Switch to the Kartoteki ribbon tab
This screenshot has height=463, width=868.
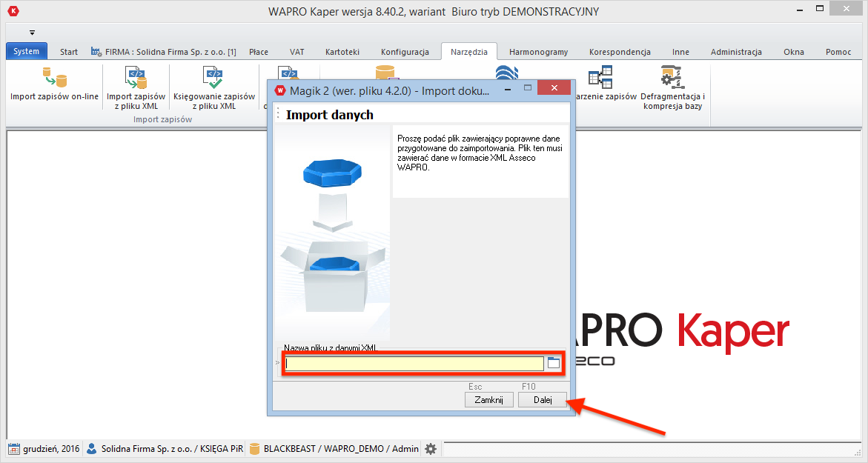(x=342, y=52)
